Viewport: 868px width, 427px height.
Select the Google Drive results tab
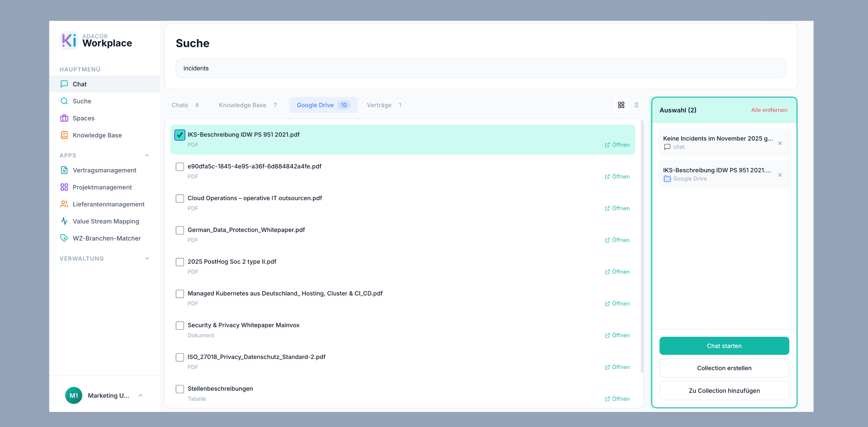[324, 105]
